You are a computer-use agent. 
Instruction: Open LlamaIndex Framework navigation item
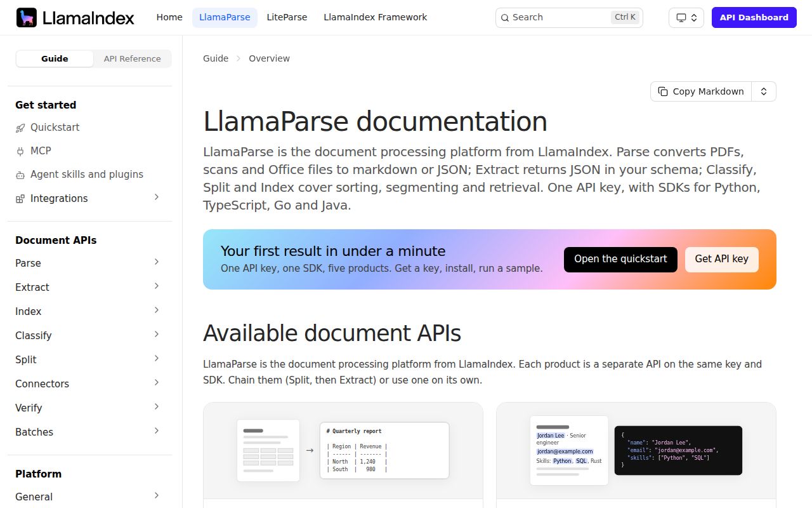pyautogui.click(x=376, y=18)
